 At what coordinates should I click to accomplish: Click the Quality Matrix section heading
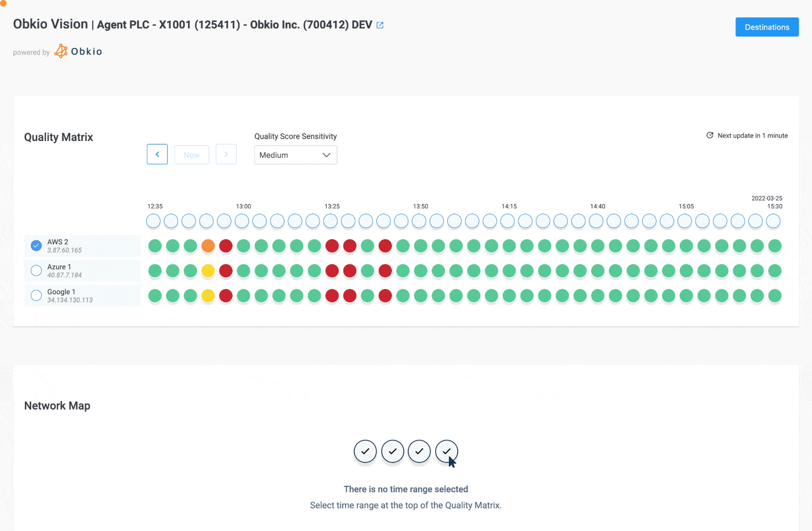[x=58, y=137]
